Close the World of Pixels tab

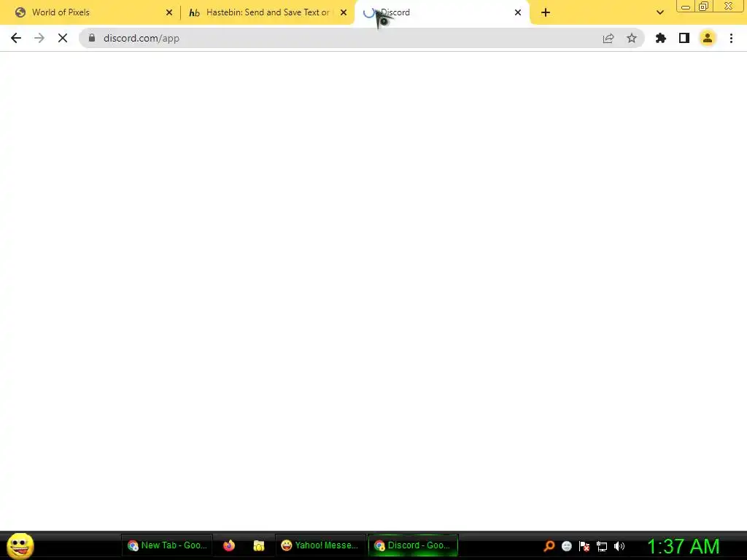[x=169, y=12]
